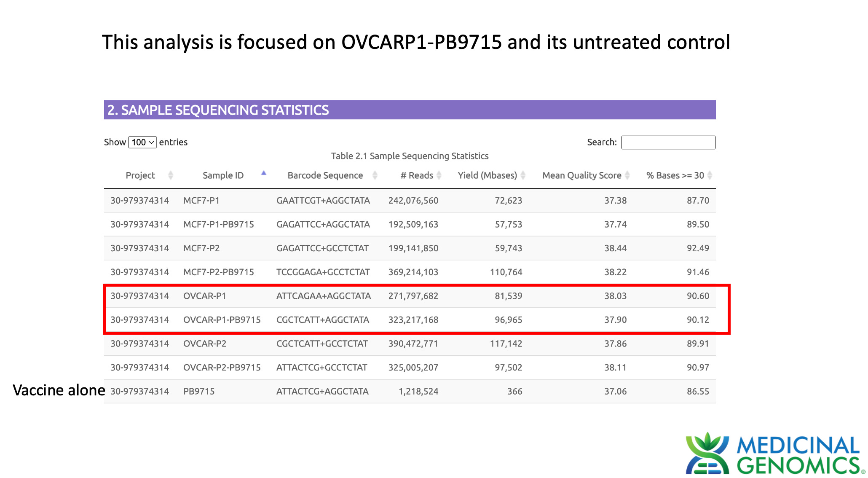Select the PB9715 vaccine alone row
Viewport: 868px width, 478px height.
[x=410, y=392]
